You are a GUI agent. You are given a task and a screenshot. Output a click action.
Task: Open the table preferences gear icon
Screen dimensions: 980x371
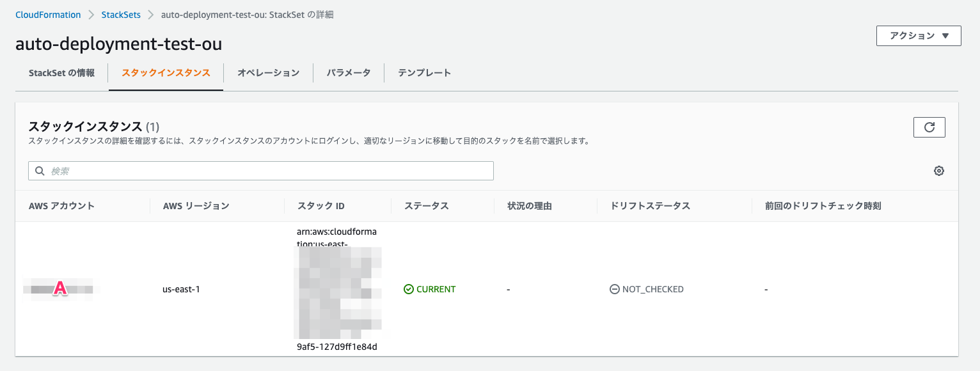pos(938,171)
